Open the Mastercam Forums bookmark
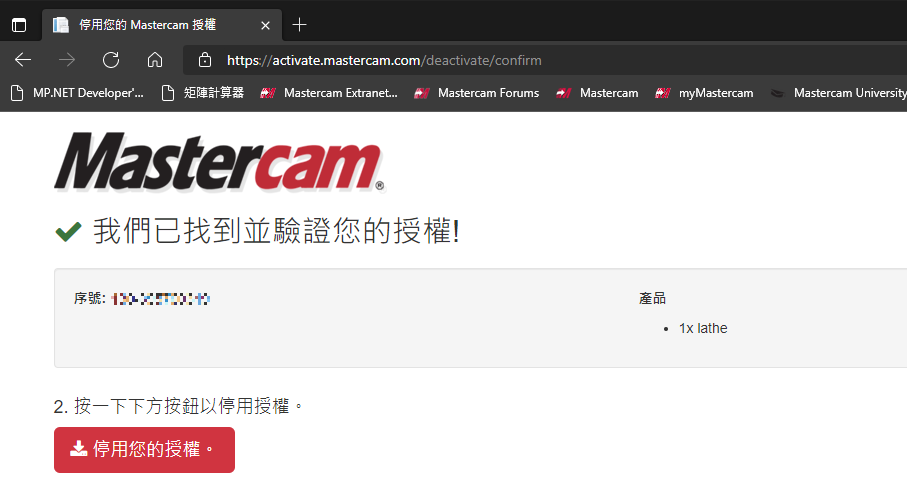 pos(477,93)
